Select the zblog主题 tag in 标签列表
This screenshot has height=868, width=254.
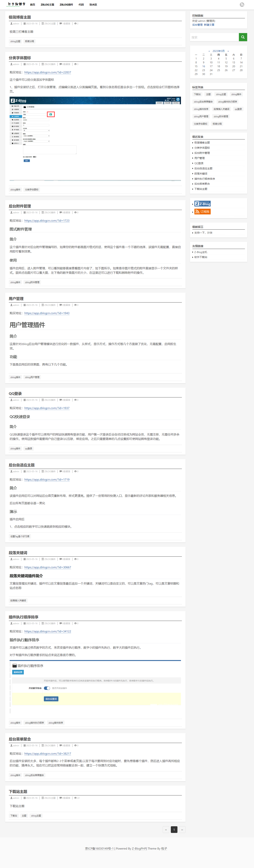pyautogui.click(x=221, y=94)
